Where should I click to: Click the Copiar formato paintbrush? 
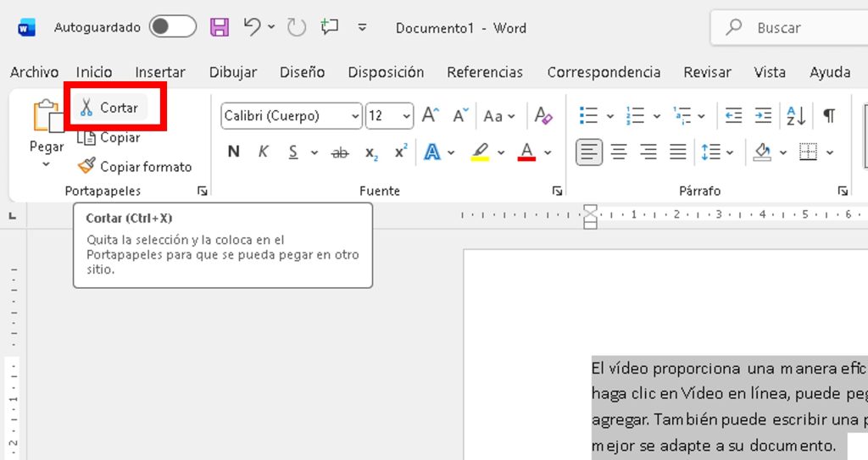pyautogui.click(x=86, y=167)
